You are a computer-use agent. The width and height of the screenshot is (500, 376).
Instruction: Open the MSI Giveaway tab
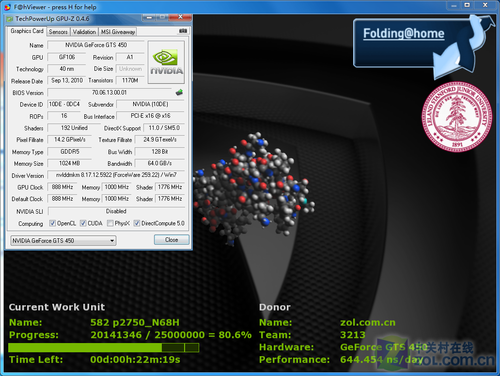click(x=118, y=32)
